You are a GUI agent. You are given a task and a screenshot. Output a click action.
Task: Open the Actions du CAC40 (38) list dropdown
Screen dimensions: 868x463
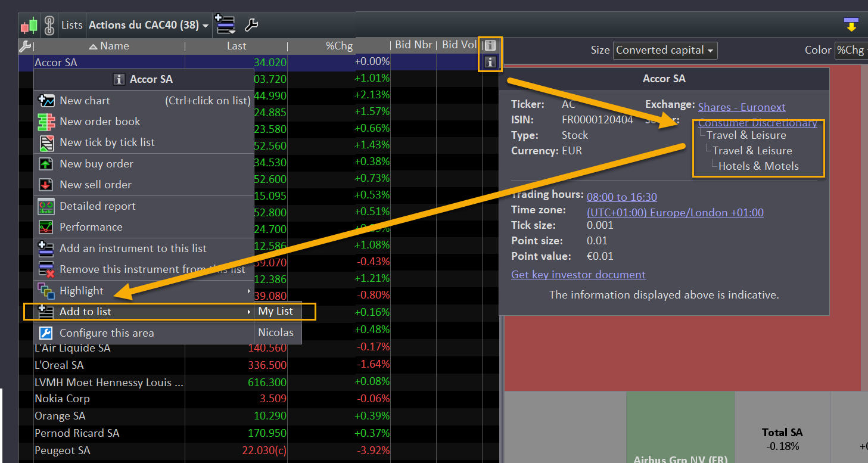point(148,25)
